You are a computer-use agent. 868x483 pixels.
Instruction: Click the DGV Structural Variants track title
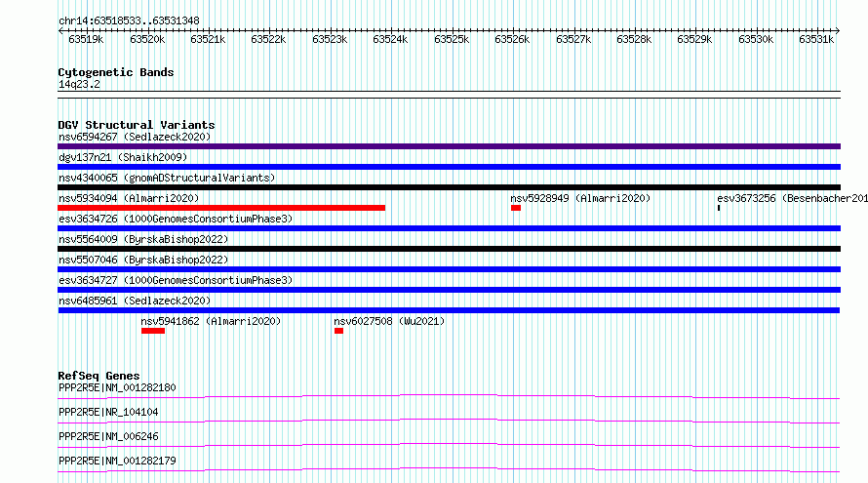tap(137, 125)
